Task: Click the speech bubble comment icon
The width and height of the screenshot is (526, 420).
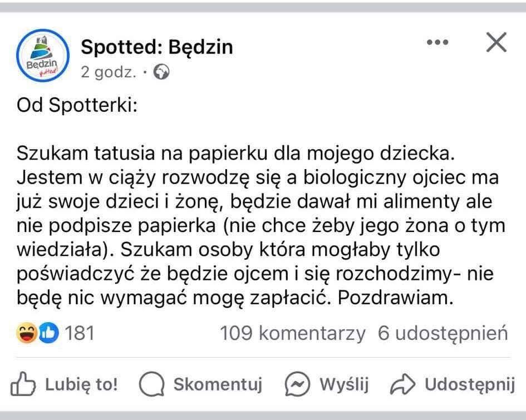Action: (152, 384)
